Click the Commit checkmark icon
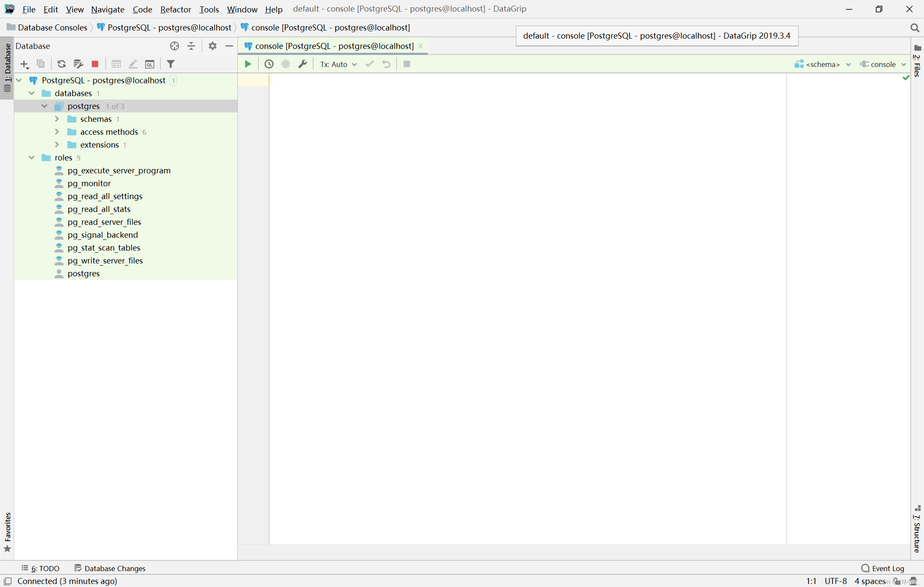Image resolution: width=924 pixels, height=587 pixels. (370, 64)
